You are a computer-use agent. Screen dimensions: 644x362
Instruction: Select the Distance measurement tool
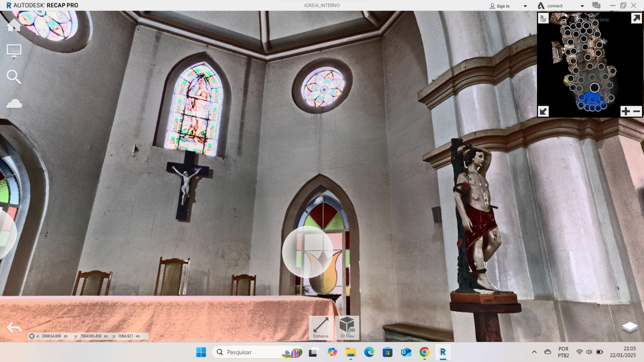click(321, 327)
